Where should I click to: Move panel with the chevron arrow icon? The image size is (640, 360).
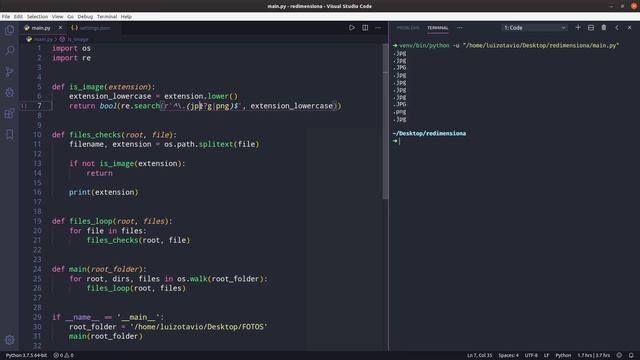coord(617,28)
